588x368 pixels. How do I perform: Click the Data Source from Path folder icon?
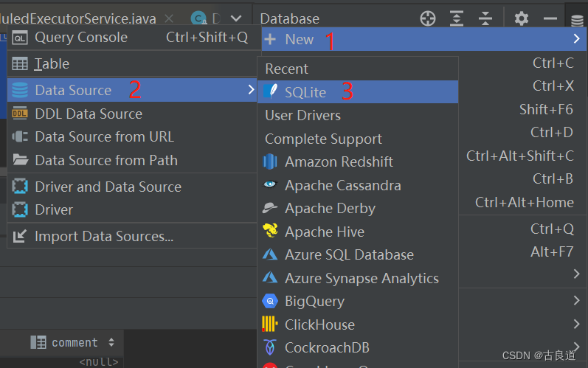click(20, 160)
